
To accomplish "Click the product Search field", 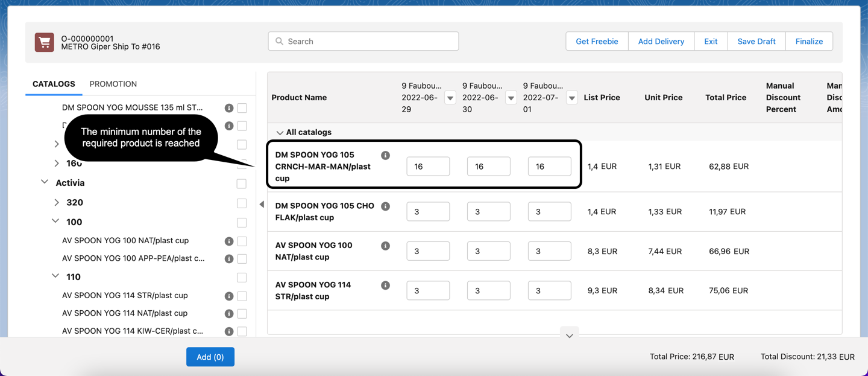I will [x=363, y=42].
